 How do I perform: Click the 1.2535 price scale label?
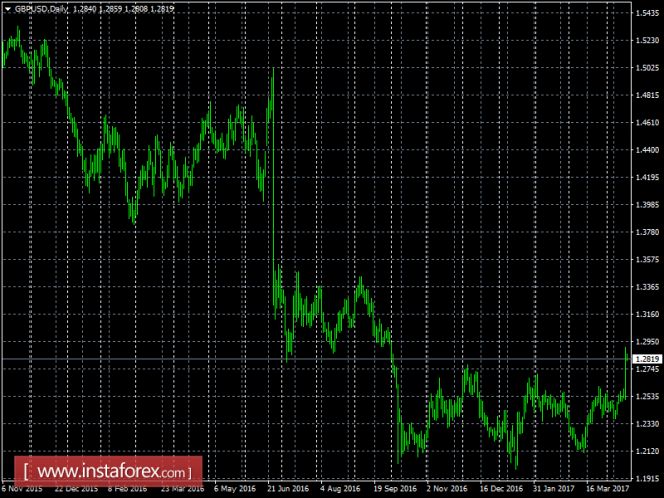click(647, 396)
